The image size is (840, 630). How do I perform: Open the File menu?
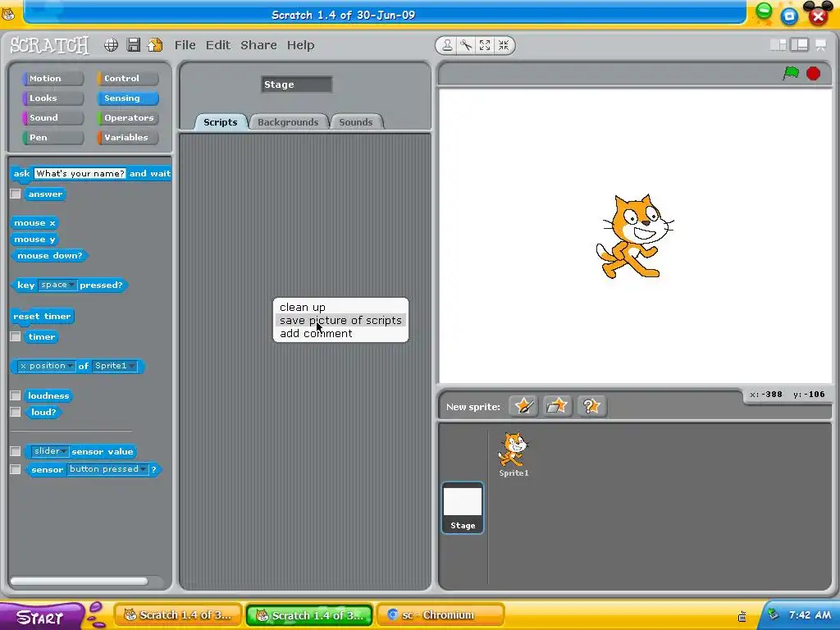point(185,45)
